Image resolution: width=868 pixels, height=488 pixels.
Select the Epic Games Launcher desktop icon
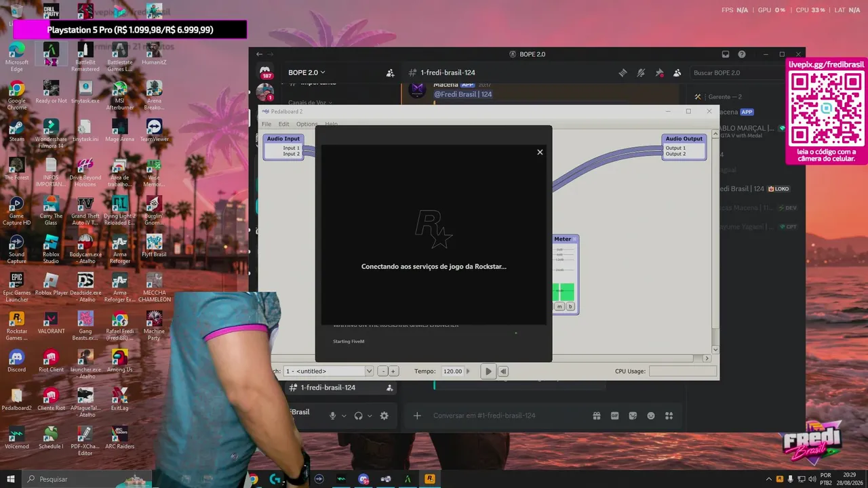pyautogui.click(x=16, y=287)
